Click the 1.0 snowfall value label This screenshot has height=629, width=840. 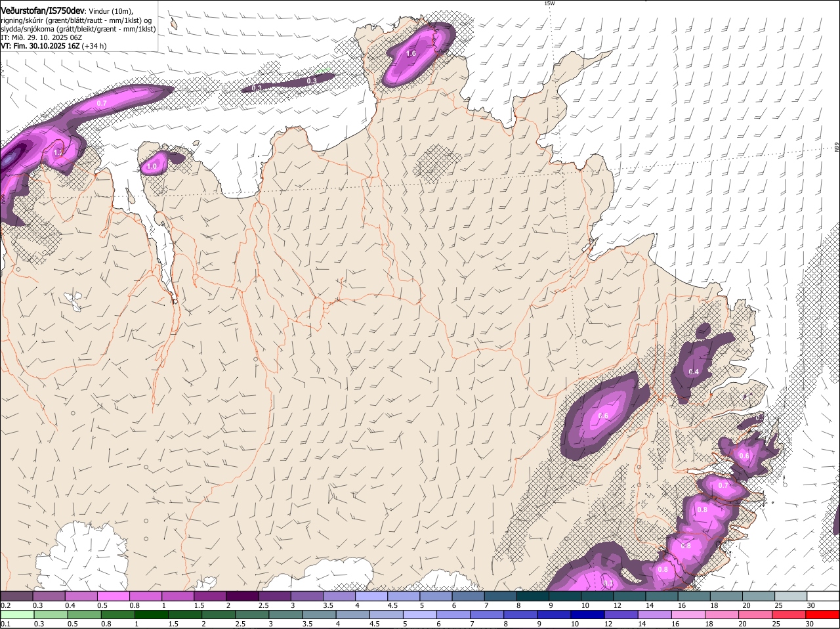152,167
